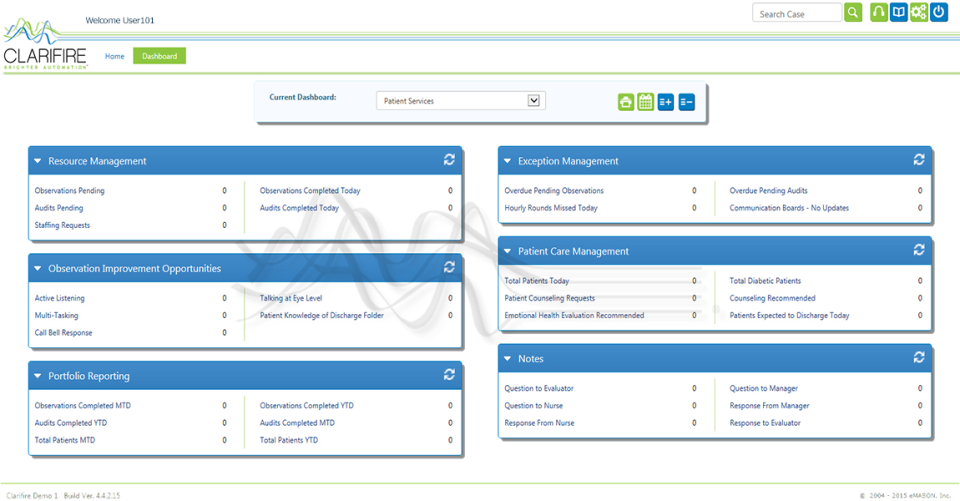Click the expand all panels icon
The width and height of the screenshot is (960, 501).
pyautogui.click(x=666, y=101)
